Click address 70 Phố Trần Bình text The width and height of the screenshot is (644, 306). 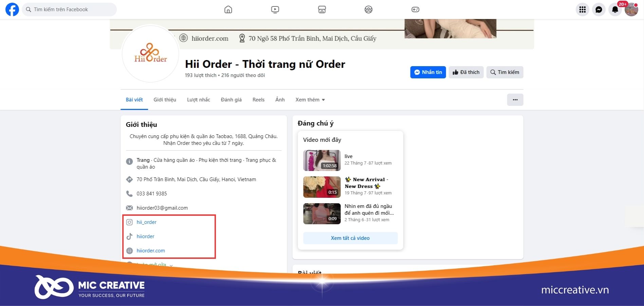[x=196, y=179]
